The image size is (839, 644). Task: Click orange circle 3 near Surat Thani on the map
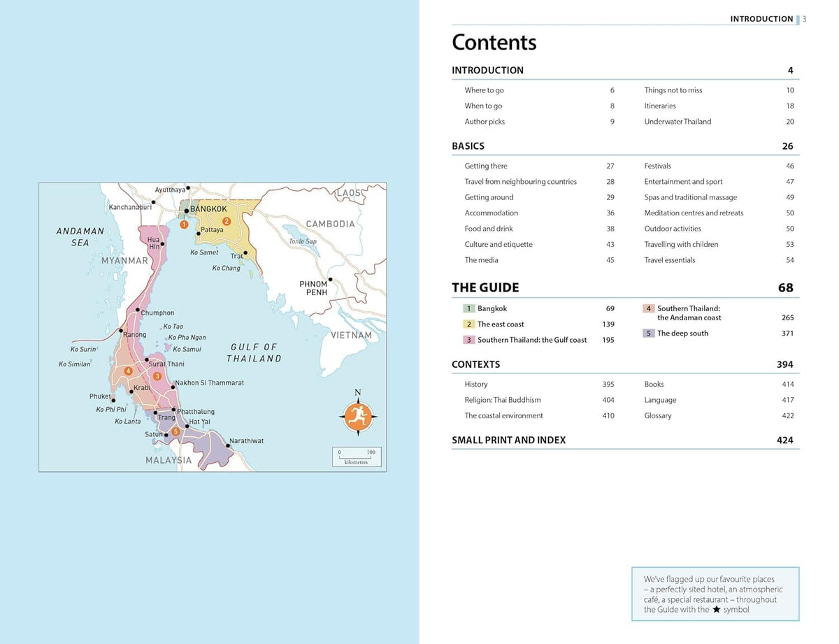(157, 376)
